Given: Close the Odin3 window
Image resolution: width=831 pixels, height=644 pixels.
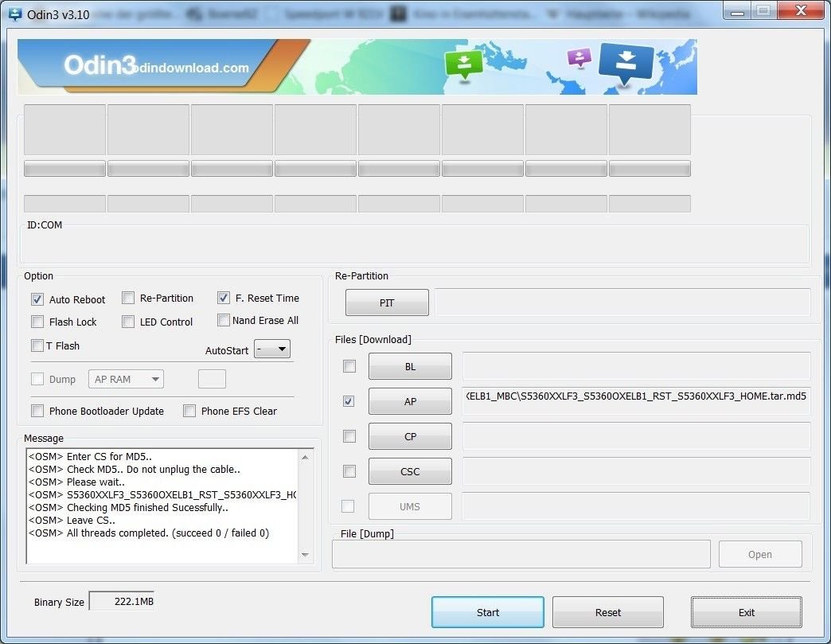Looking at the screenshot, I should [x=801, y=10].
